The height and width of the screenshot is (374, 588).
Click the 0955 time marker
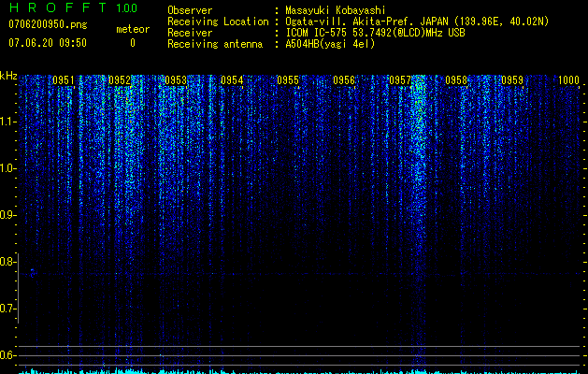tap(288, 80)
